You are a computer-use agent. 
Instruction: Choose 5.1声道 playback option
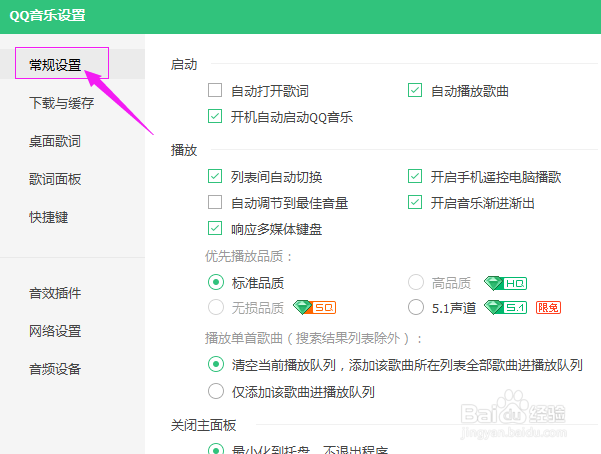416,307
